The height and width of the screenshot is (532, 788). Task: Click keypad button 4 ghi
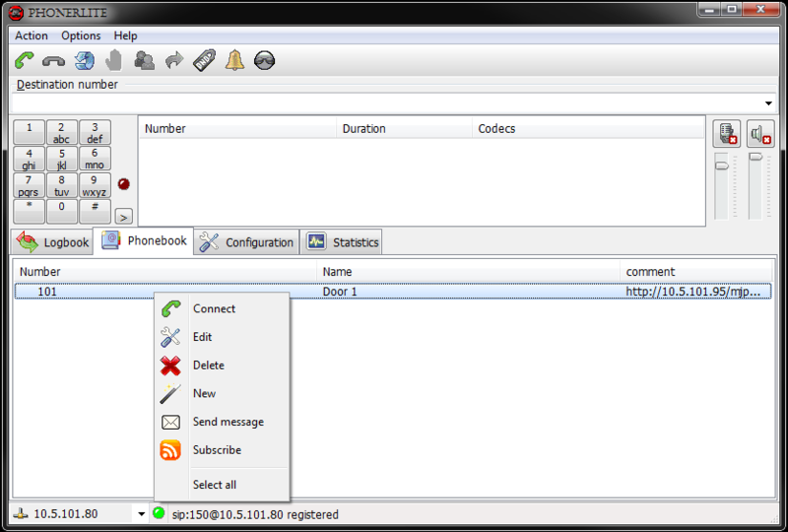point(29,159)
